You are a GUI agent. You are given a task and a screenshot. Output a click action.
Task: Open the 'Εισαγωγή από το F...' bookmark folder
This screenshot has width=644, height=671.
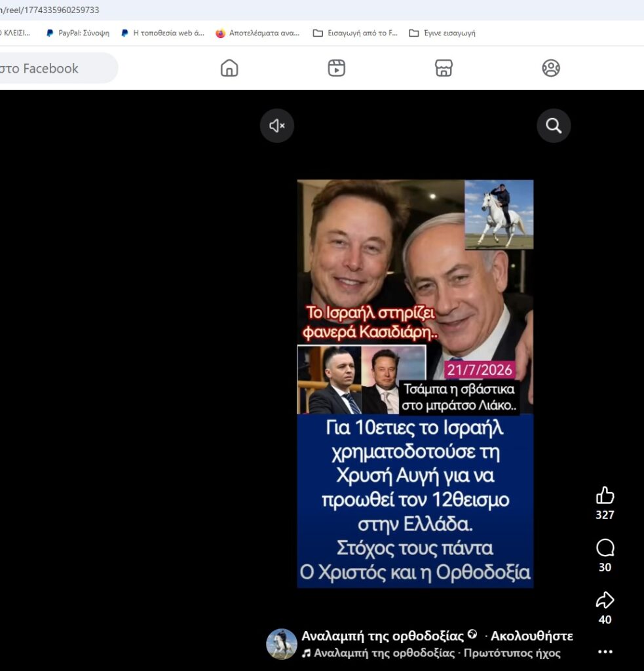point(355,33)
